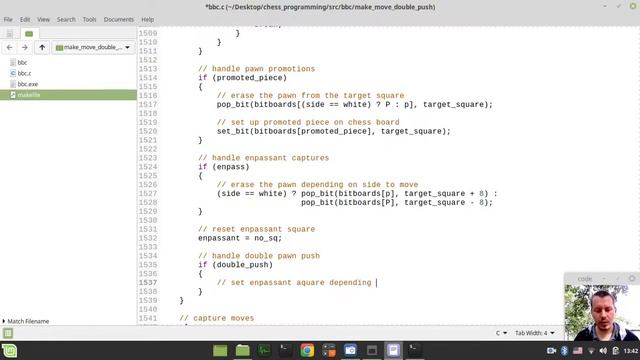Open the Bluetooth tray icon
This screenshot has width=640, height=360.
point(564,351)
